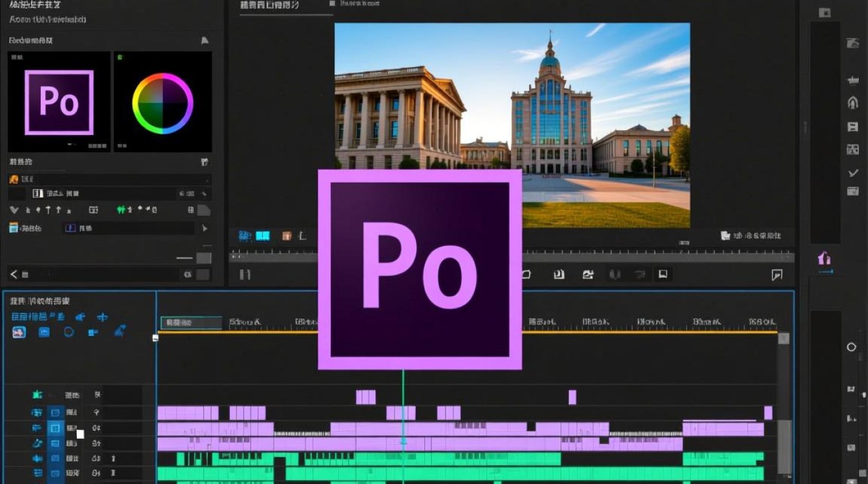Click the building preview image in the monitor
Screen dimensions: 868x484
[512, 125]
